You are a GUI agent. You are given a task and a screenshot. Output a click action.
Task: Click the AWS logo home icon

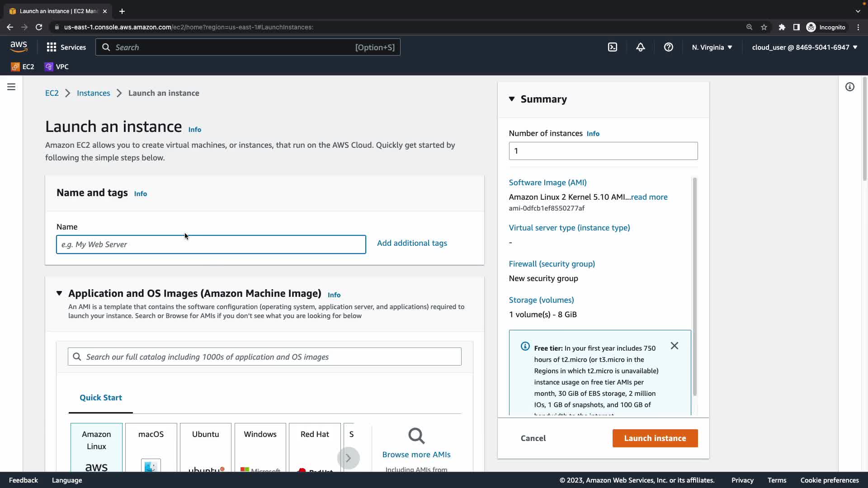pos(19,47)
